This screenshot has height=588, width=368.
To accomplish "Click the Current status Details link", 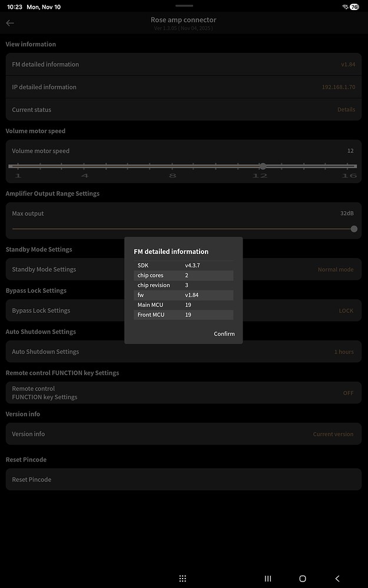I will point(346,109).
